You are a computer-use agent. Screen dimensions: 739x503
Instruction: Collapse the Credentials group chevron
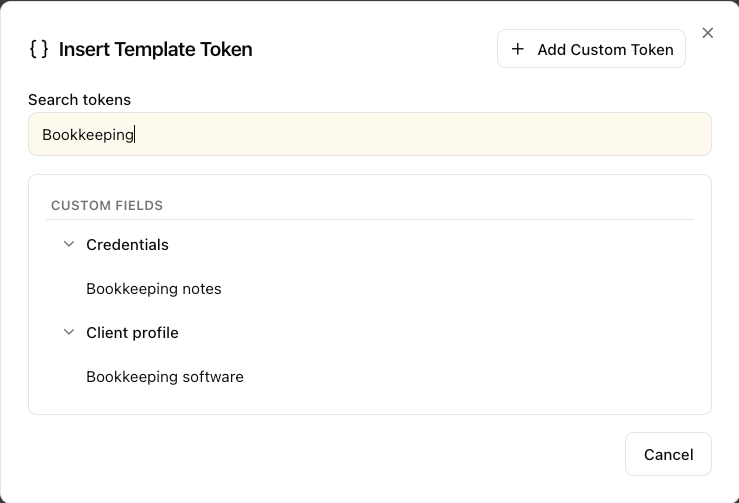click(x=69, y=244)
